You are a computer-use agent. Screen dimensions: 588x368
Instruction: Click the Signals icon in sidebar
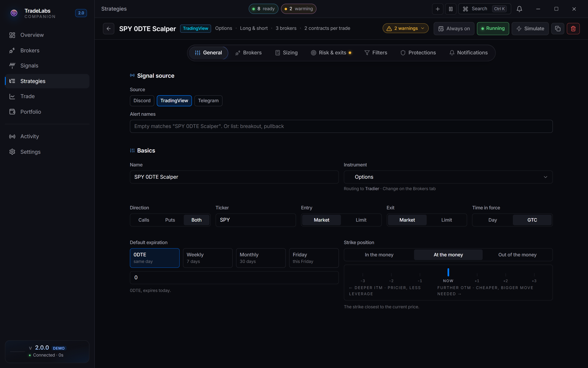click(12, 66)
